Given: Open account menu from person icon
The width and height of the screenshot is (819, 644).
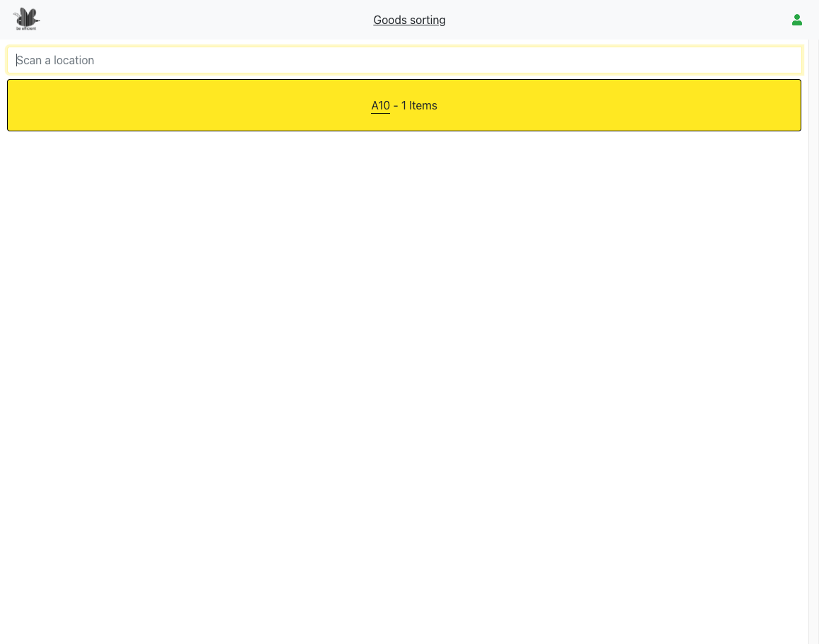Looking at the screenshot, I should point(796,20).
